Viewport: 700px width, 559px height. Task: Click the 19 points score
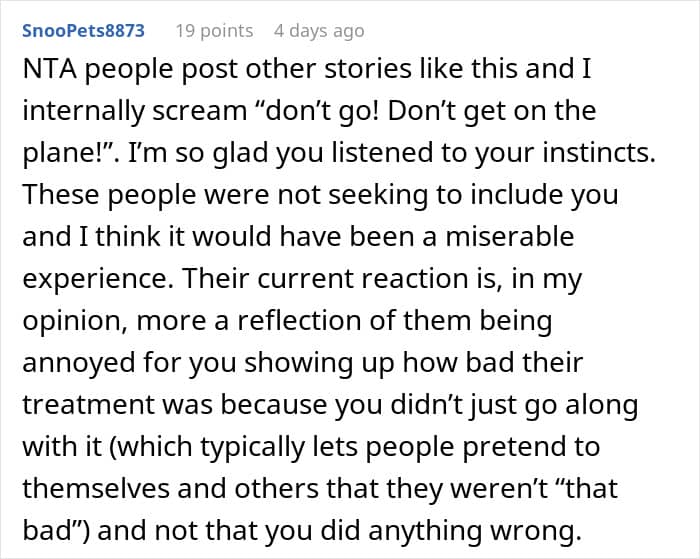pyautogui.click(x=214, y=30)
